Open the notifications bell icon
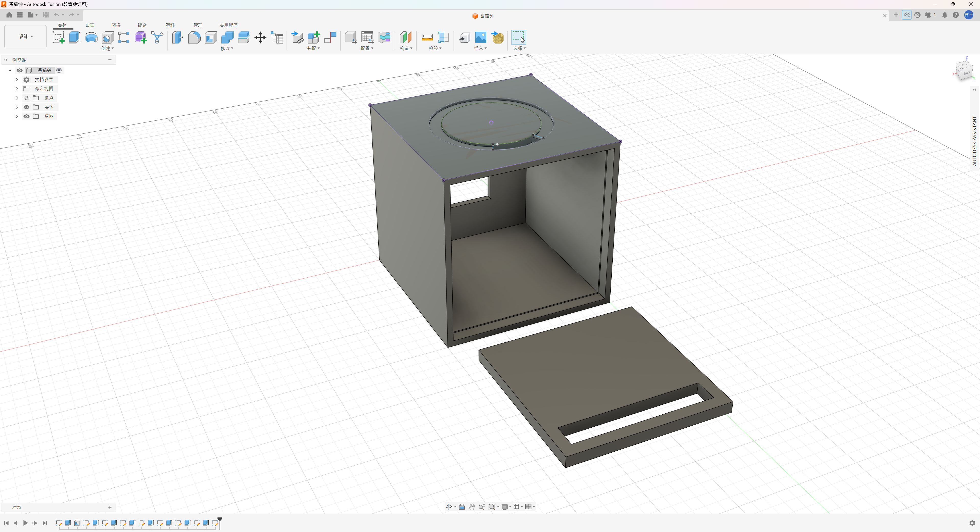 [945, 15]
